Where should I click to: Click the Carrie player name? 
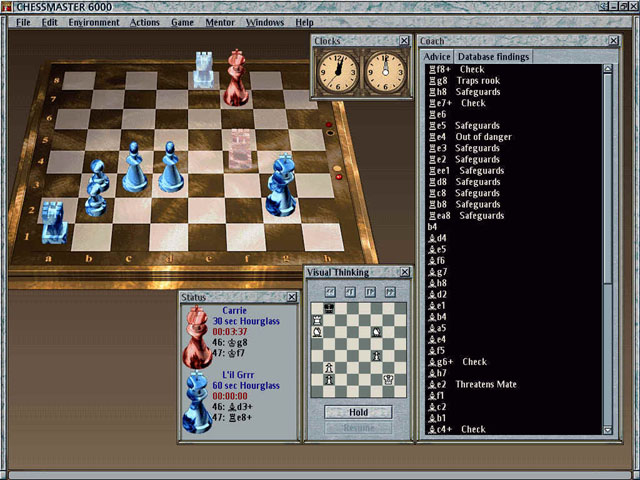(x=234, y=311)
